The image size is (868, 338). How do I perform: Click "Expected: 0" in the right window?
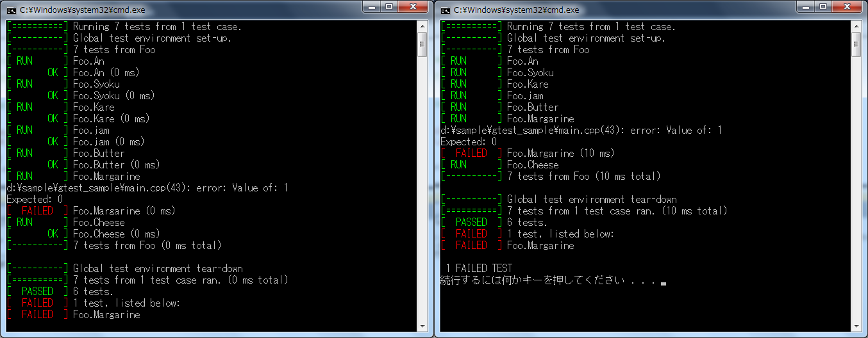tap(469, 141)
